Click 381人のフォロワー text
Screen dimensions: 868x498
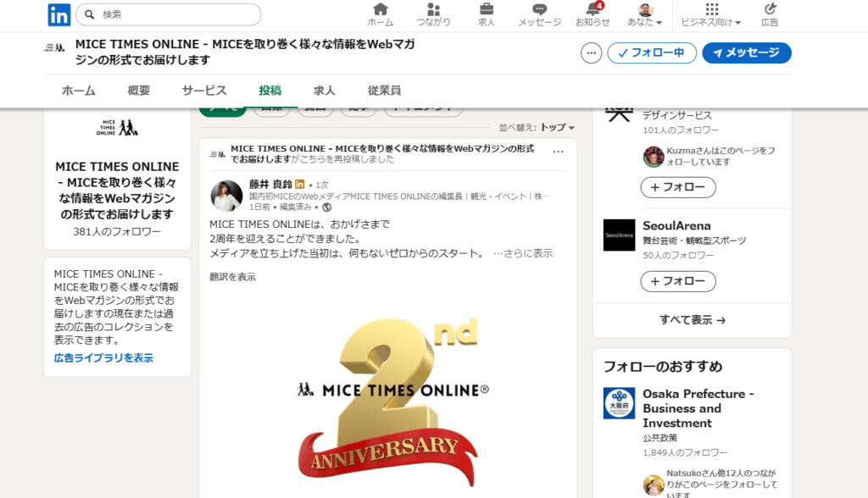click(117, 231)
